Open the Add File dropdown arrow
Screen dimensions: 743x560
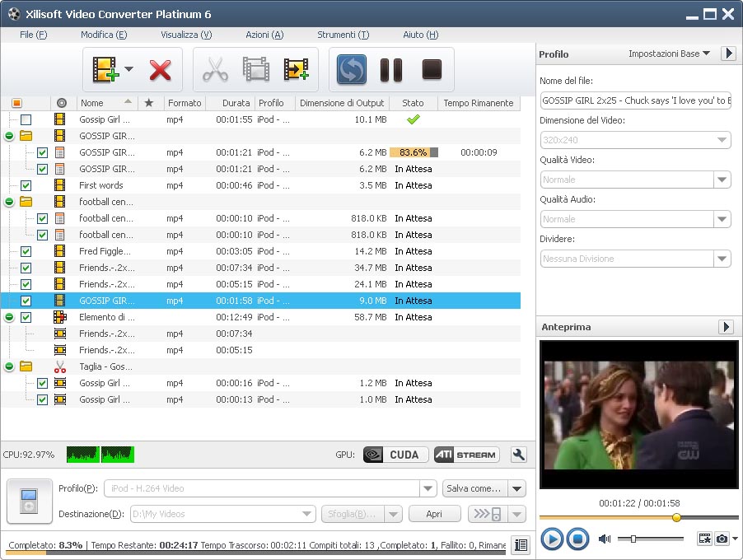(x=129, y=69)
